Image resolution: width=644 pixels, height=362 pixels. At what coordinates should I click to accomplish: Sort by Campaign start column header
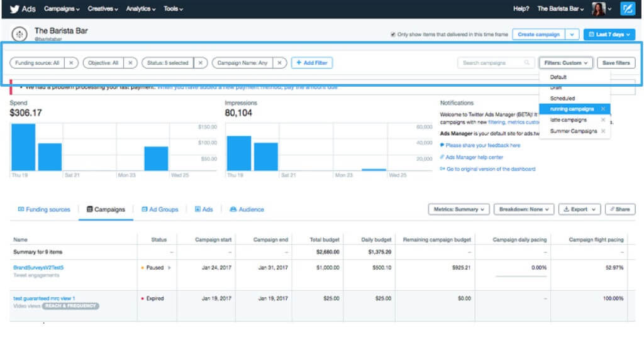click(x=213, y=239)
